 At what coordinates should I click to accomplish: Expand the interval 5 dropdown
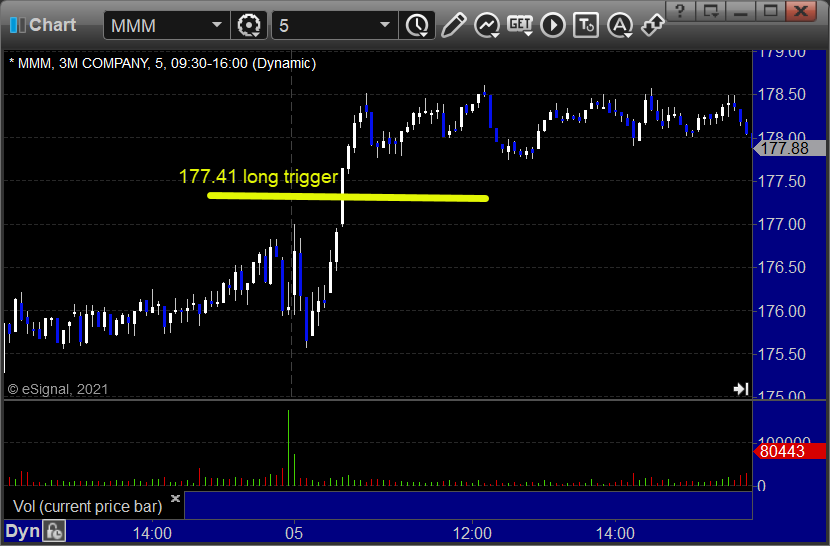click(385, 25)
